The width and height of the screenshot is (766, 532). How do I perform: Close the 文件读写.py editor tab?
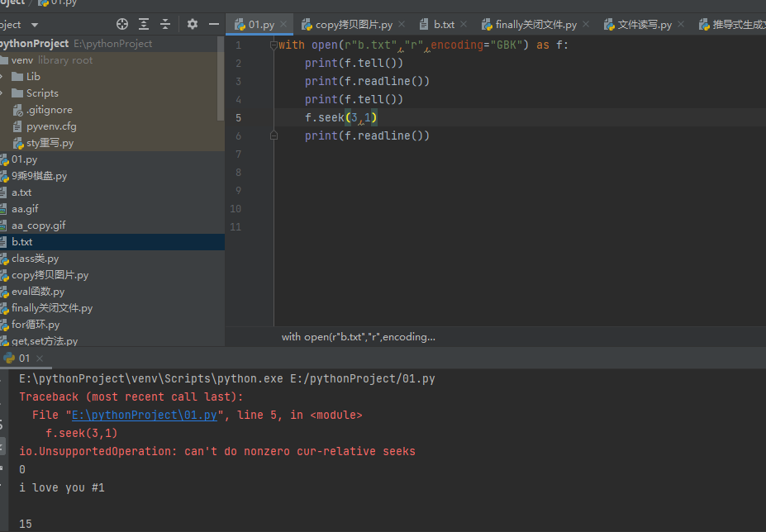click(681, 24)
